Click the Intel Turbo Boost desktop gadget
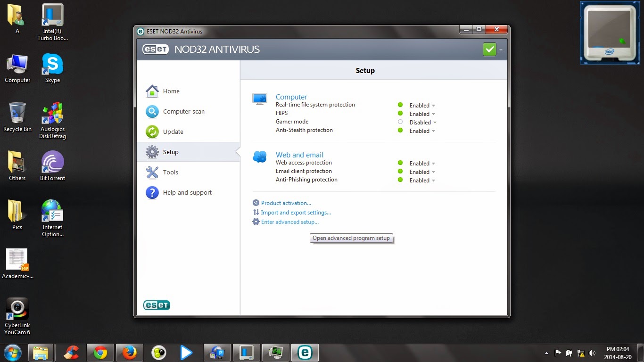Viewport: 644px width, 362px height. [x=610, y=33]
